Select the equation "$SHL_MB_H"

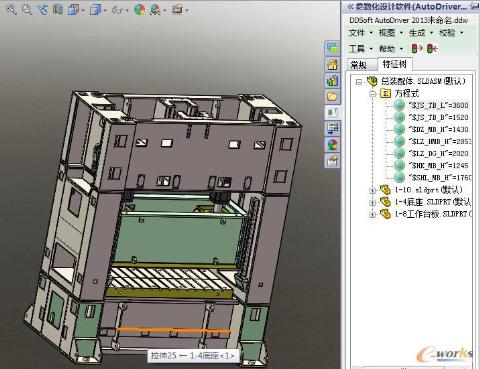click(x=440, y=177)
